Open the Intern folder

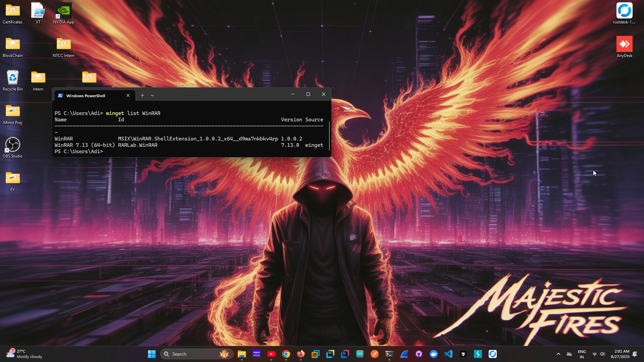coord(38,81)
